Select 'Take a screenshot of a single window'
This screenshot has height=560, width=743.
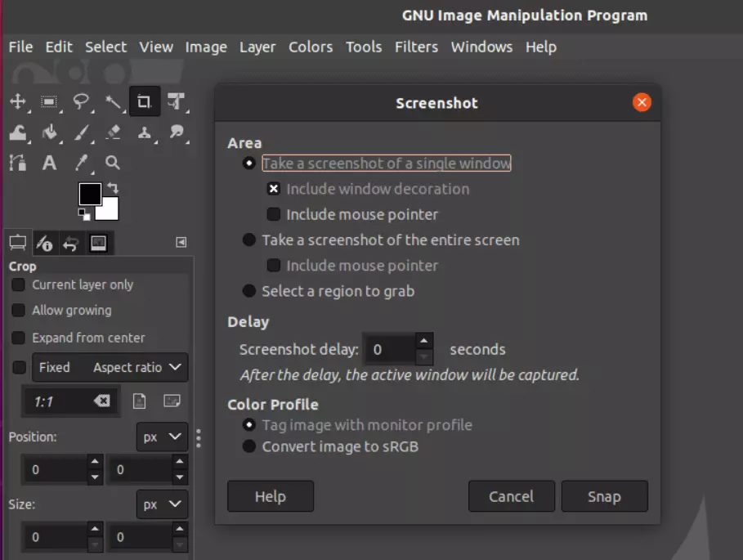click(x=248, y=163)
